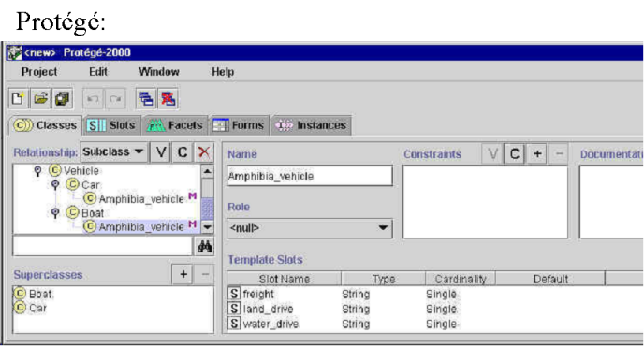This screenshot has width=644, height=346.
Task: Click the Redo toolbar arrow
Action: click(x=115, y=99)
